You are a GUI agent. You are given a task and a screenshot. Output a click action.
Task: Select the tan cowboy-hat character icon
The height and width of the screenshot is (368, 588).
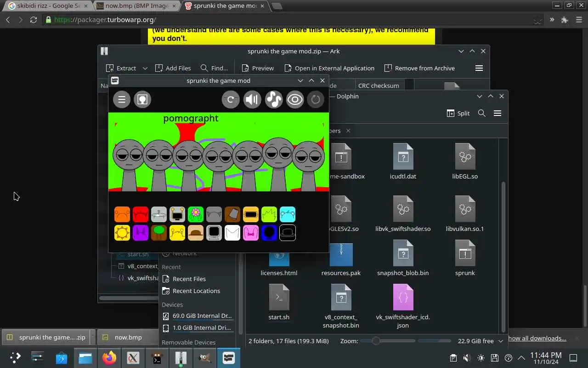tap(196, 233)
